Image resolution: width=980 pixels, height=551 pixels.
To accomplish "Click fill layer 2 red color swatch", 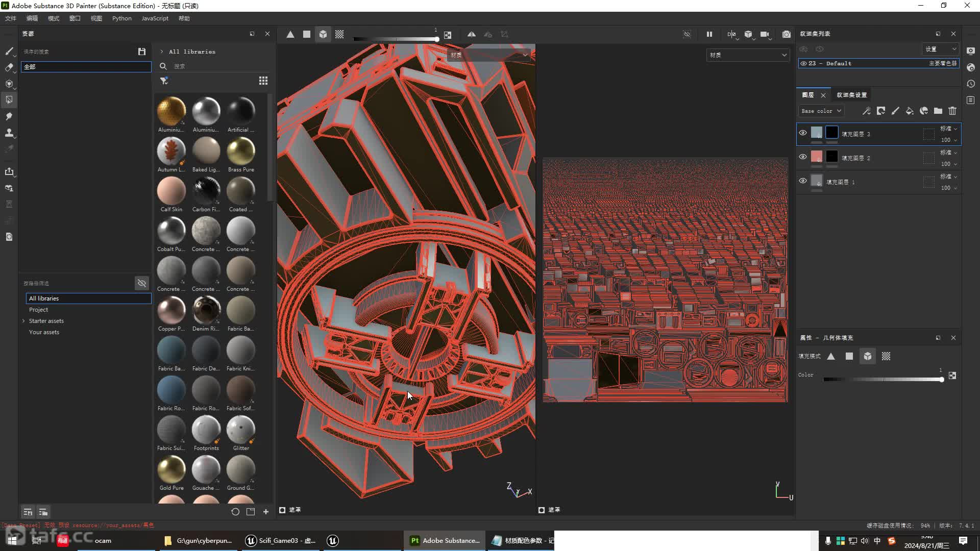I will click(x=817, y=157).
